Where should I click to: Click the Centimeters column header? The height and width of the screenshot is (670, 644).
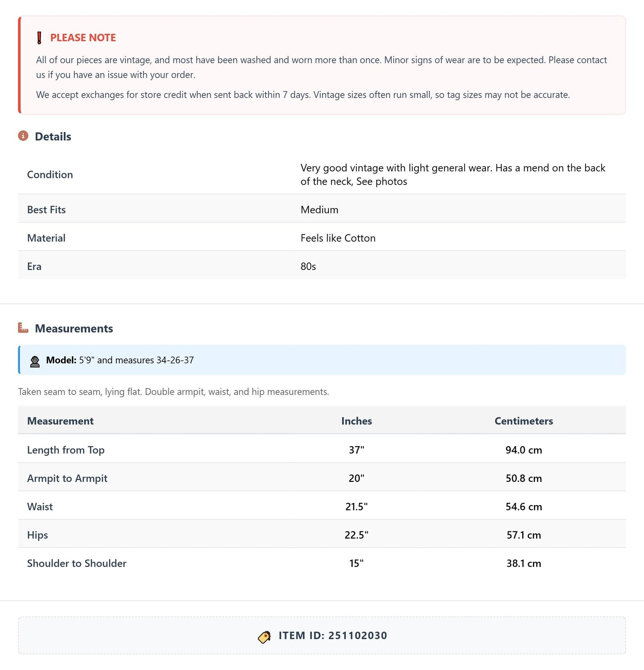click(524, 421)
